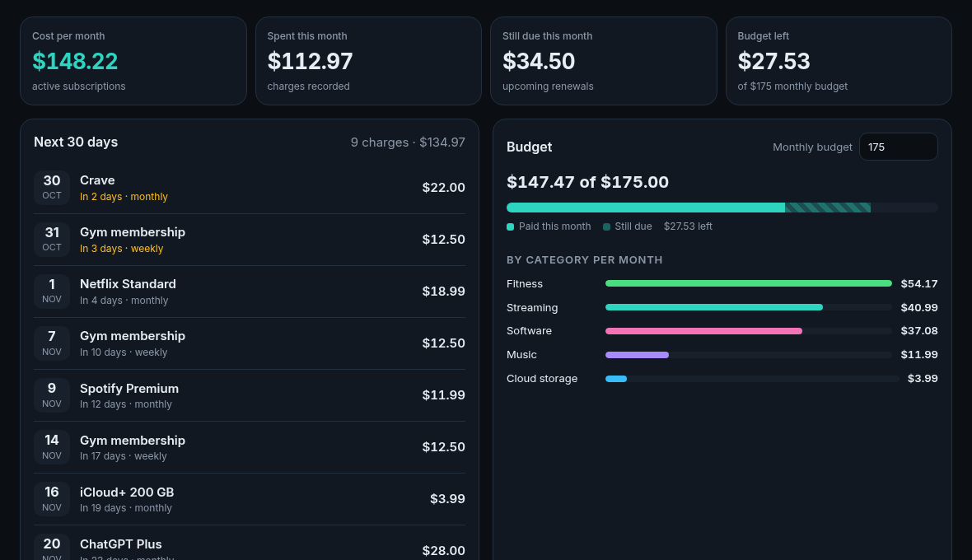This screenshot has width=972, height=560.
Task: Click the In 4 days · monthly label
Action: (124, 301)
